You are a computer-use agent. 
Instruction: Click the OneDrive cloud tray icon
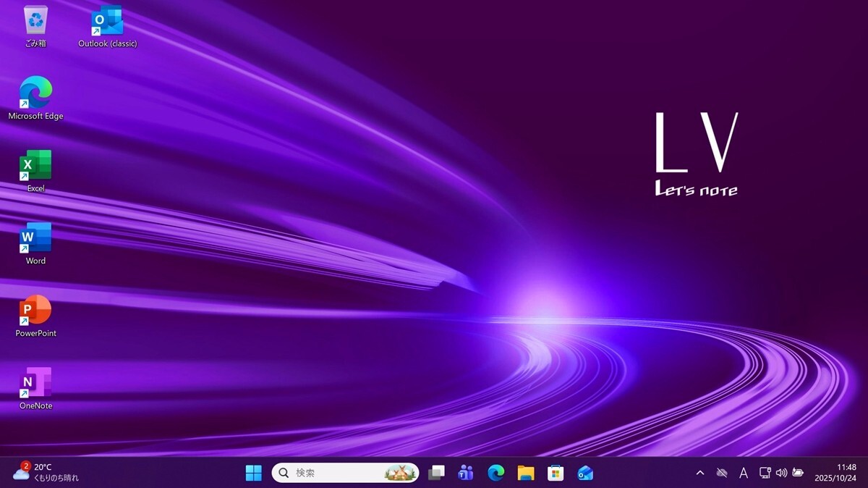point(721,473)
